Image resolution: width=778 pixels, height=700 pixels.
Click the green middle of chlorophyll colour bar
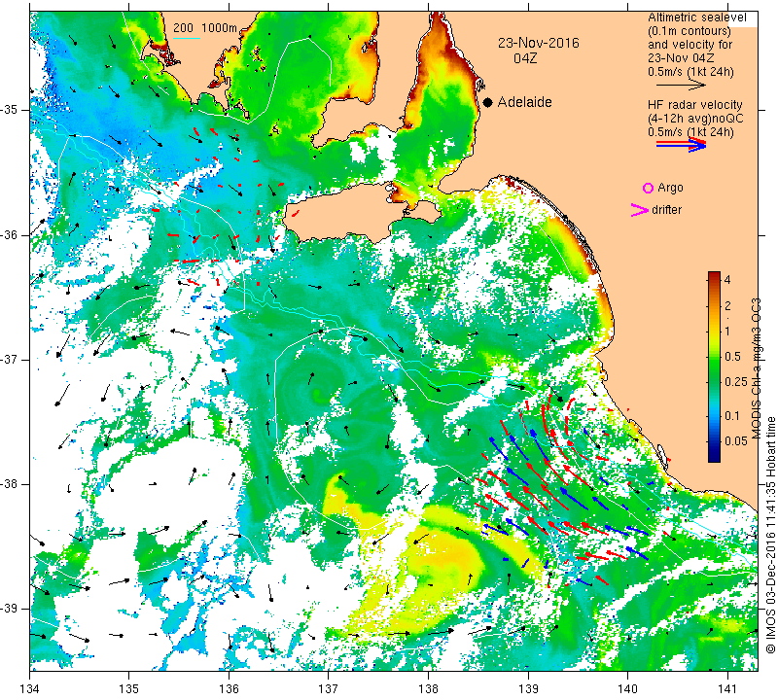(x=714, y=367)
